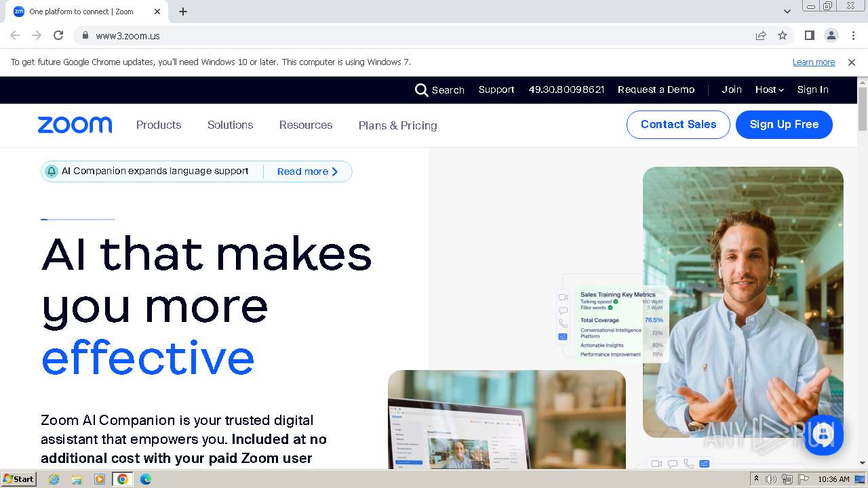
Task: Click the Sign Up Free button
Action: [784, 125]
